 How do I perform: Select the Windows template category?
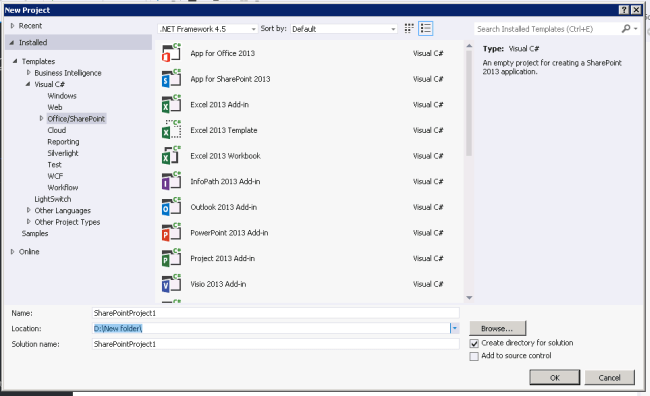click(62, 96)
